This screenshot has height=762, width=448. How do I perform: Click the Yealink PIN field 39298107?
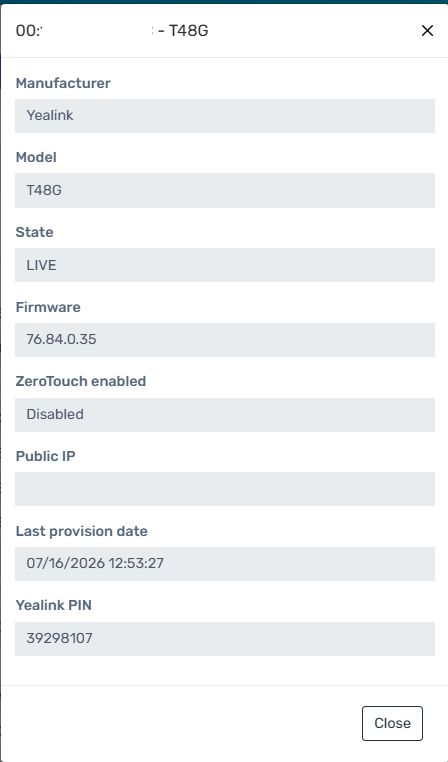pyautogui.click(x=224, y=639)
